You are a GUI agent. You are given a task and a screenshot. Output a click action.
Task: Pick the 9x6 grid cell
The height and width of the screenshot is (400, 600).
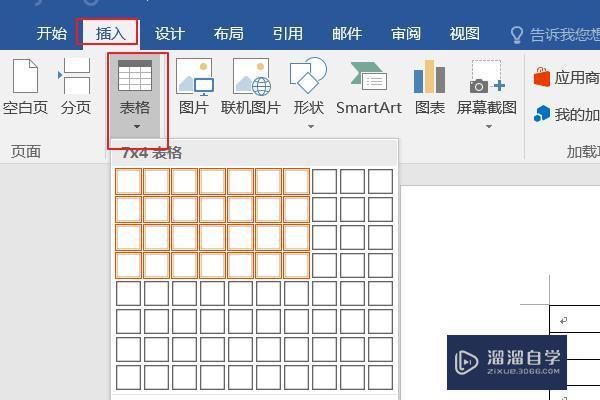pyautogui.click(x=352, y=322)
